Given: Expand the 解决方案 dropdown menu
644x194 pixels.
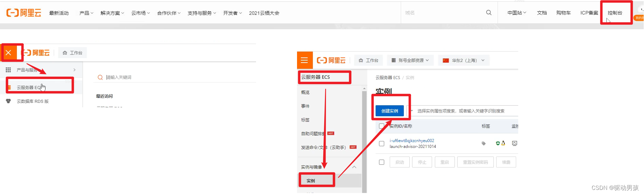Looking at the screenshot, I should tap(112, 13).
